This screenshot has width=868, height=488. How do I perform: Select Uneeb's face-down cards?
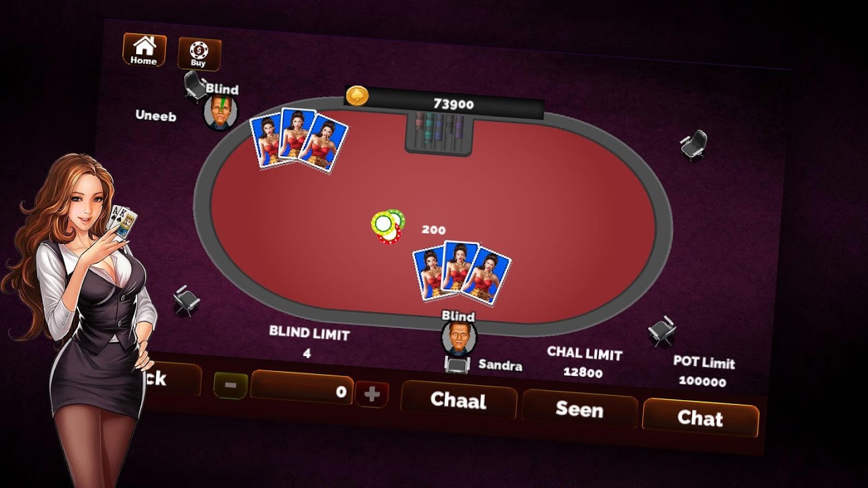pos(298,140)
